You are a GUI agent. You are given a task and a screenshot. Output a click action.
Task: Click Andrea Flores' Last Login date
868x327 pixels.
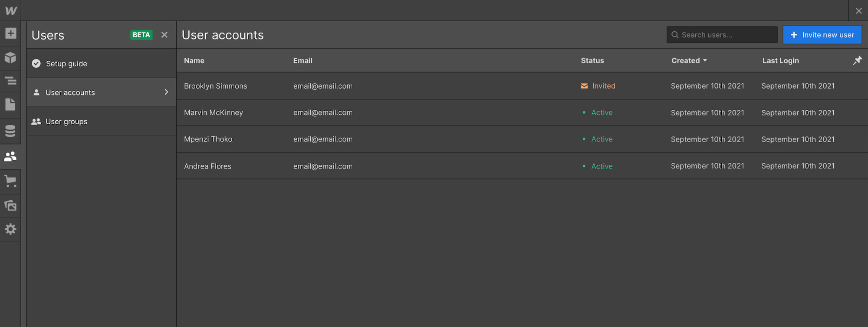click(798, 166)
